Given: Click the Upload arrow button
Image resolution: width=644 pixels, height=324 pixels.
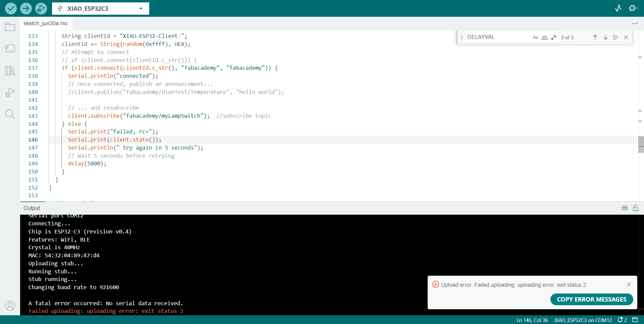Looking at the screenshot, I should point(26,8).
